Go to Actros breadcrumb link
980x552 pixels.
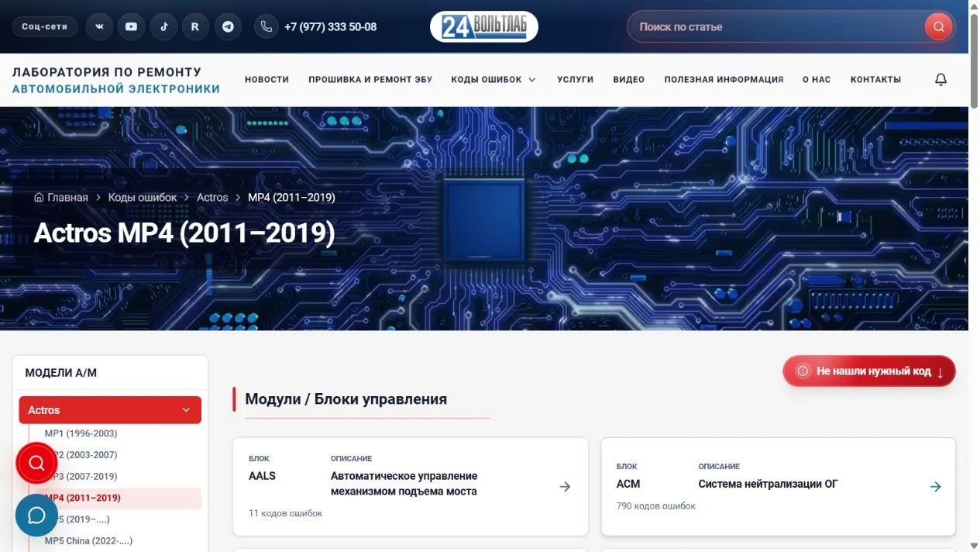tap(212, 198)
